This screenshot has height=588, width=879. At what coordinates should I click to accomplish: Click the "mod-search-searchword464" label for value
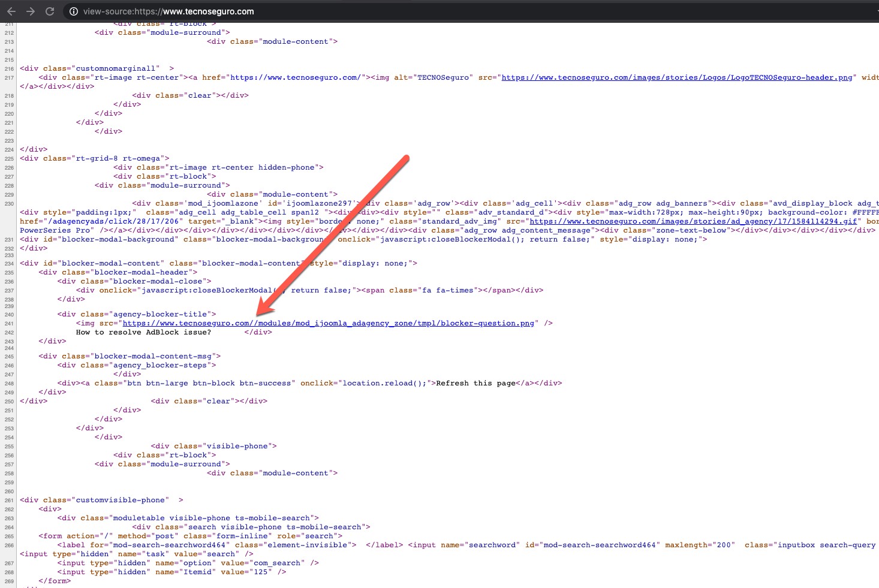coord(169,545)
